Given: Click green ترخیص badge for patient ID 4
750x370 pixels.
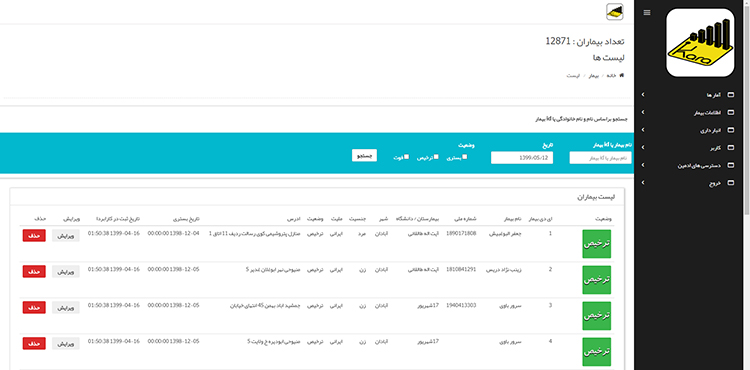Looking at the screenshot, I should pyautogui.click(x=596, y=351).
